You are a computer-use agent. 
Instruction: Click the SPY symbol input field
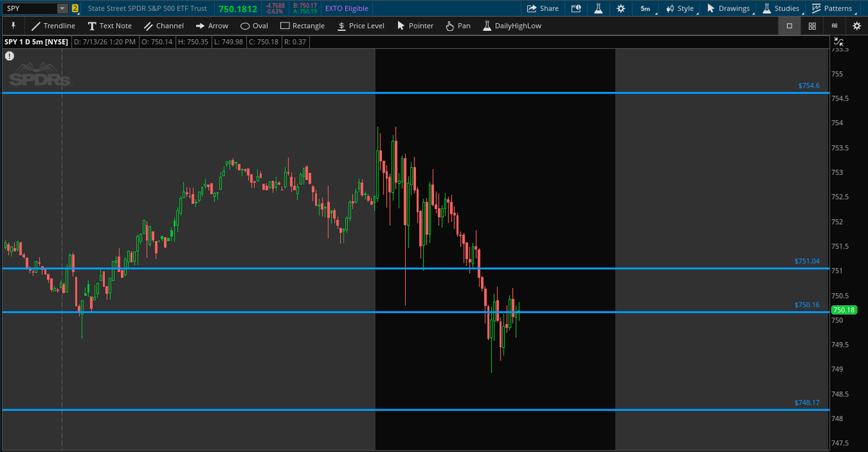click(30, 9)
